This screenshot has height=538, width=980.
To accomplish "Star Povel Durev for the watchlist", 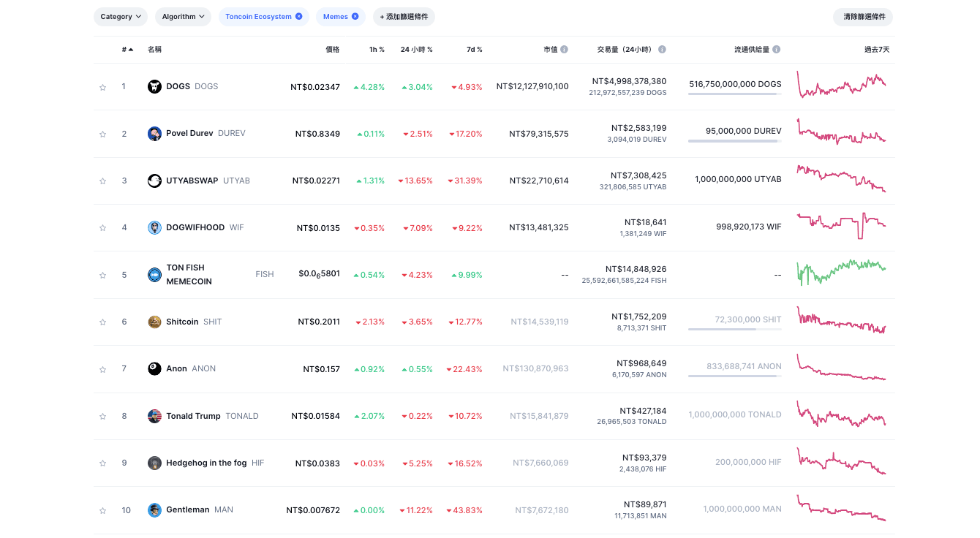I will (x=102, y=134).
